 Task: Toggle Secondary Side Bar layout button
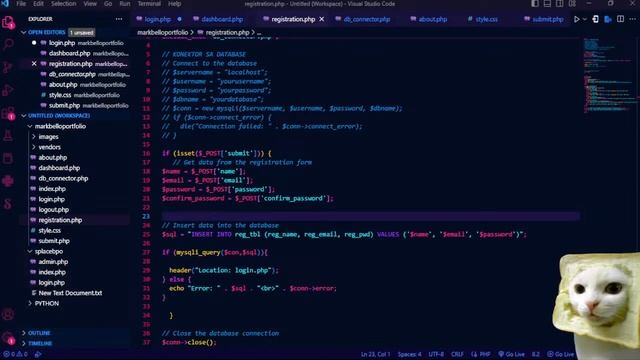(x=560, y=4)
